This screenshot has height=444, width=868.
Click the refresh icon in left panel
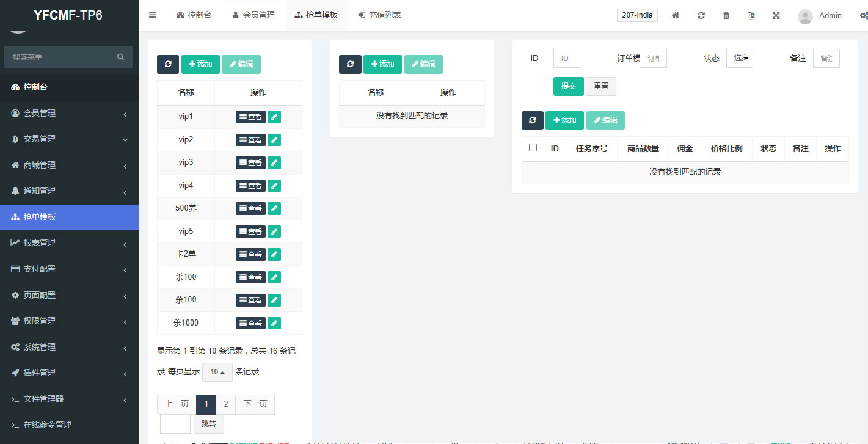(x=168, y=64)
